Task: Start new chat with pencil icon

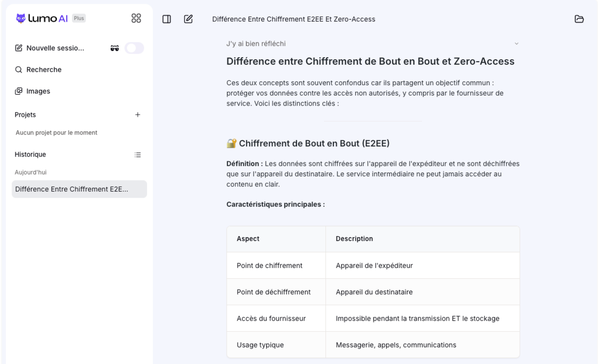Action: 188,19
